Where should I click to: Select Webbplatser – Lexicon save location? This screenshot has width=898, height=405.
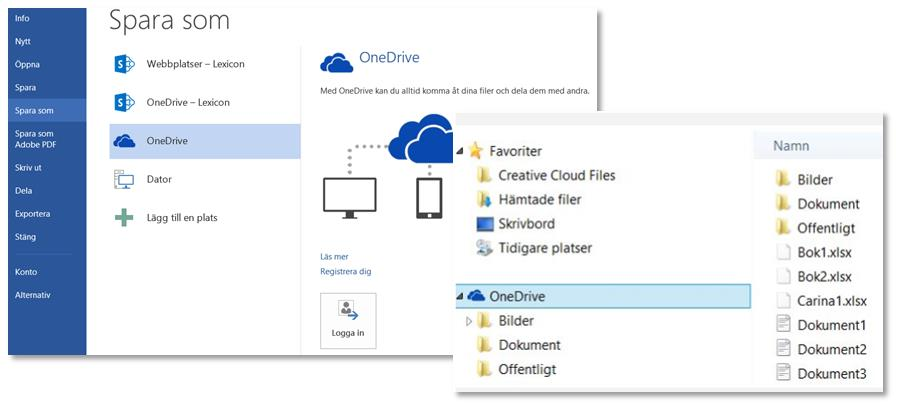tap(204, 64)
